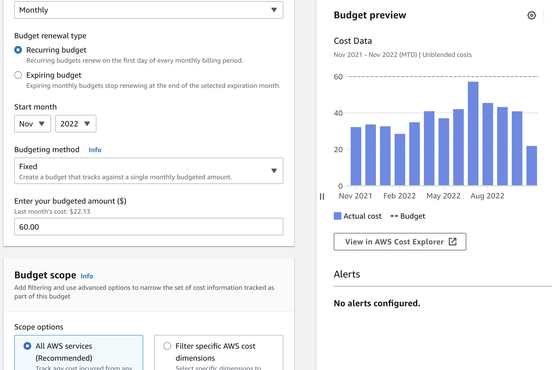Open the Monthly period dropdown

pos(149,10)
